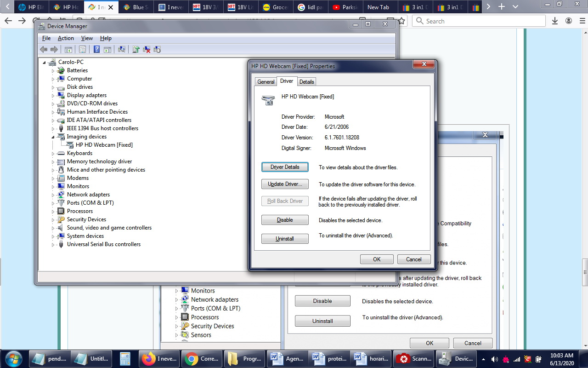Toggle the Show/Hide Action Pane toolbar icon
The width and height of the screenshot is (588, 368).
[107, 49]
